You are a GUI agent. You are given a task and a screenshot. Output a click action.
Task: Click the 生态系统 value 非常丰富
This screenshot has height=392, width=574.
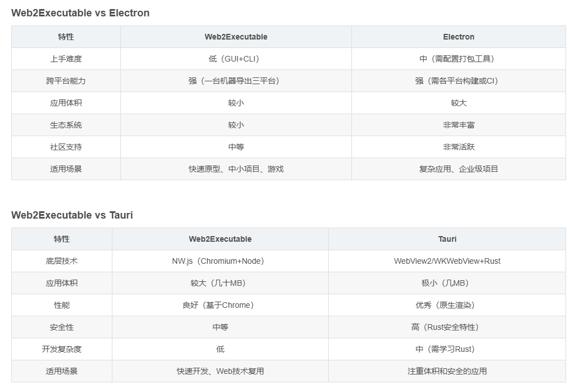click(x=458, y=125)
